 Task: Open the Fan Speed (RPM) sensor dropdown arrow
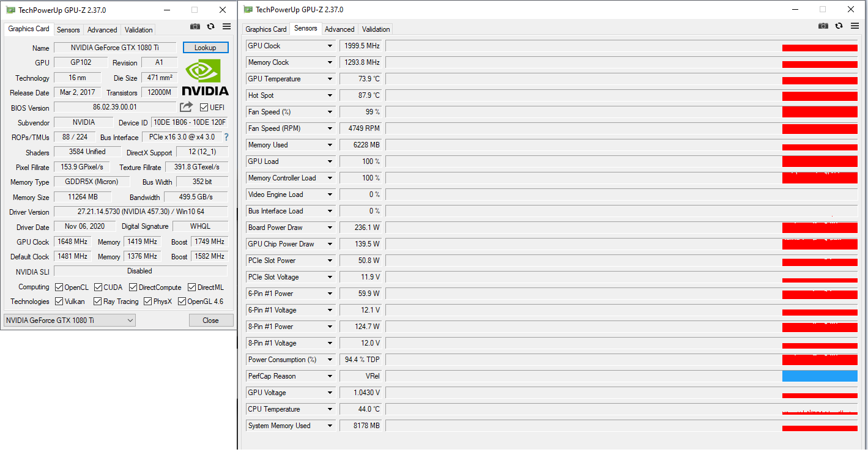(x=330, y=128)
